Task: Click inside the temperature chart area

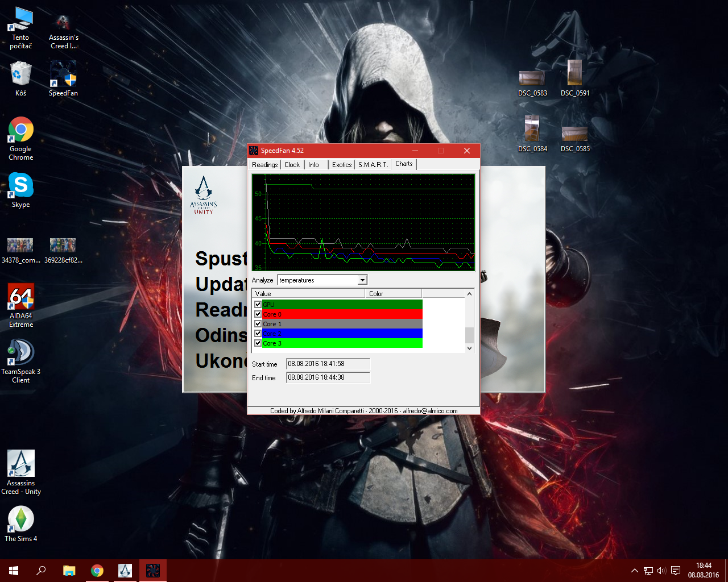Action: (x=363, y=223)
